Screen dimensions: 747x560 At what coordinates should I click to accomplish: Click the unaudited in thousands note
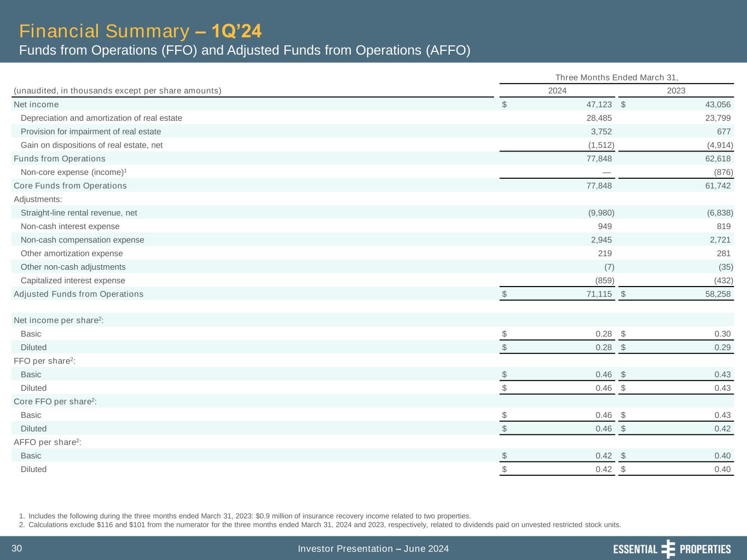click(x=118, y=91)
